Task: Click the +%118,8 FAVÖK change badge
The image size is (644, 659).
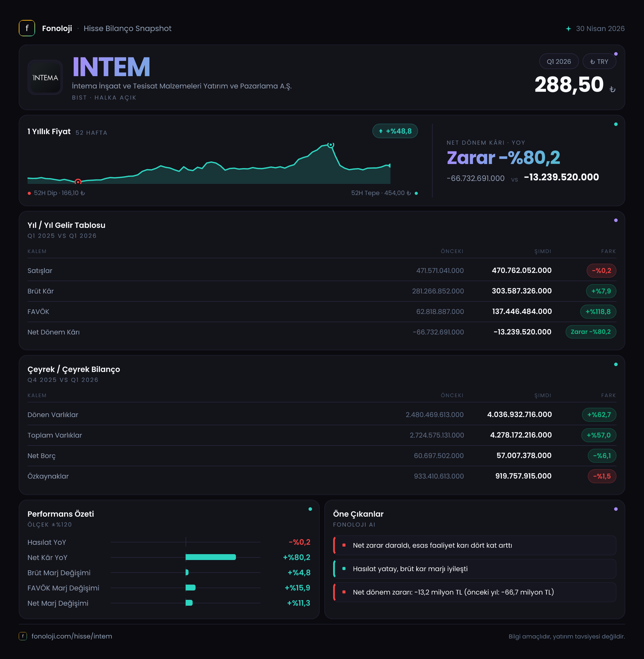Action: pos(598,311)
